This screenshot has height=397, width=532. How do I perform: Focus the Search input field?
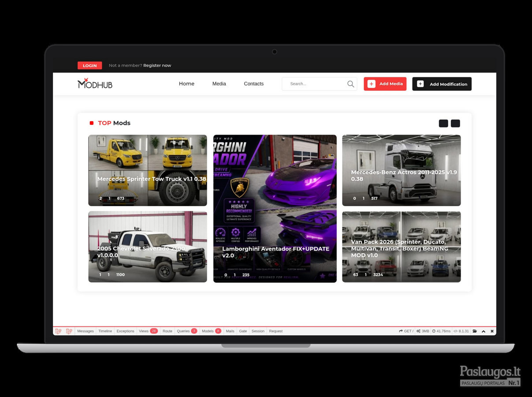pyautogui.click(x=319, y=84)
